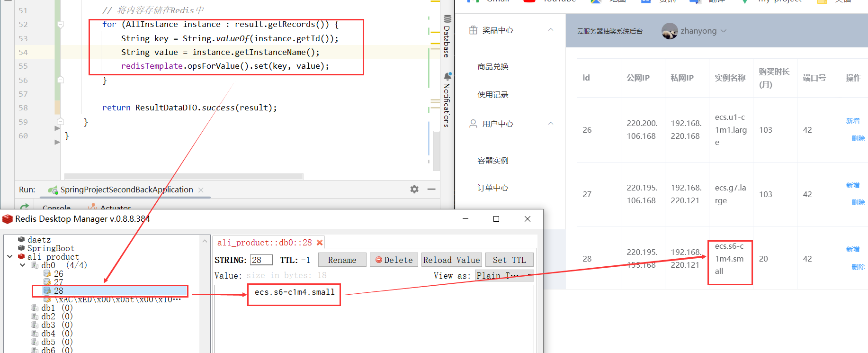Image resolution: width=868 pixels, height=353 pixels.
Task: Open the Database tool window icon
Action: 447,19
